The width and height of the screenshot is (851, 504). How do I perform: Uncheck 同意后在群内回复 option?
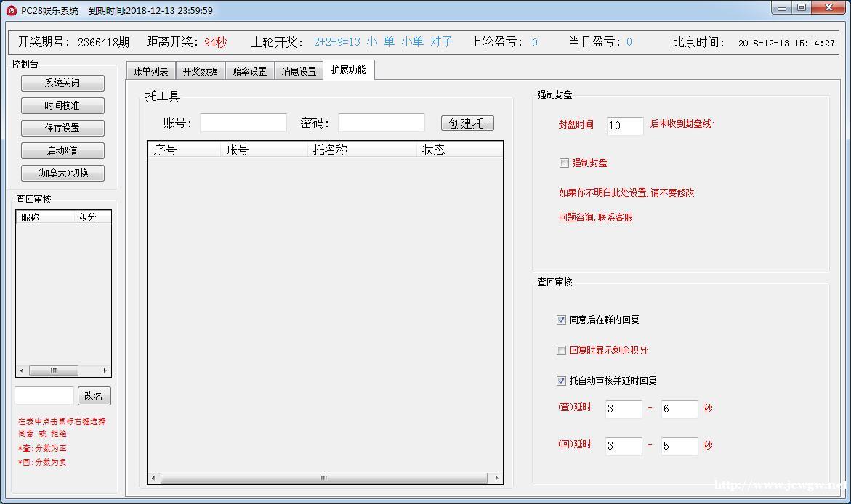coord(561,320)
